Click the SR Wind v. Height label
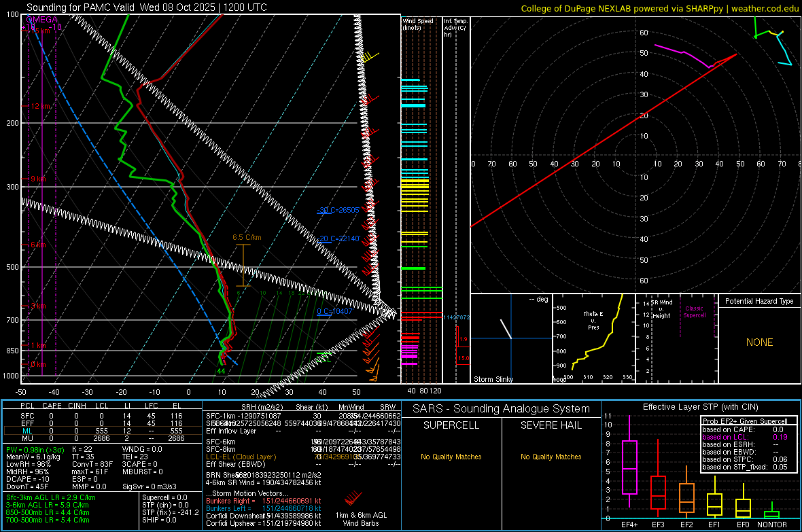802x532 pixels. 661,309
